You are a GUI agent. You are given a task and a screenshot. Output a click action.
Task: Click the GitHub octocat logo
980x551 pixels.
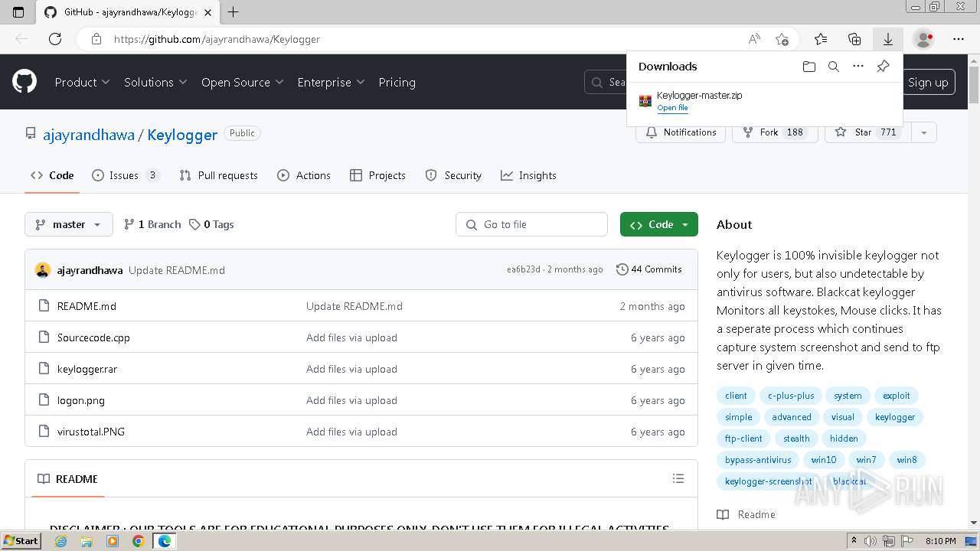[24, 82]
